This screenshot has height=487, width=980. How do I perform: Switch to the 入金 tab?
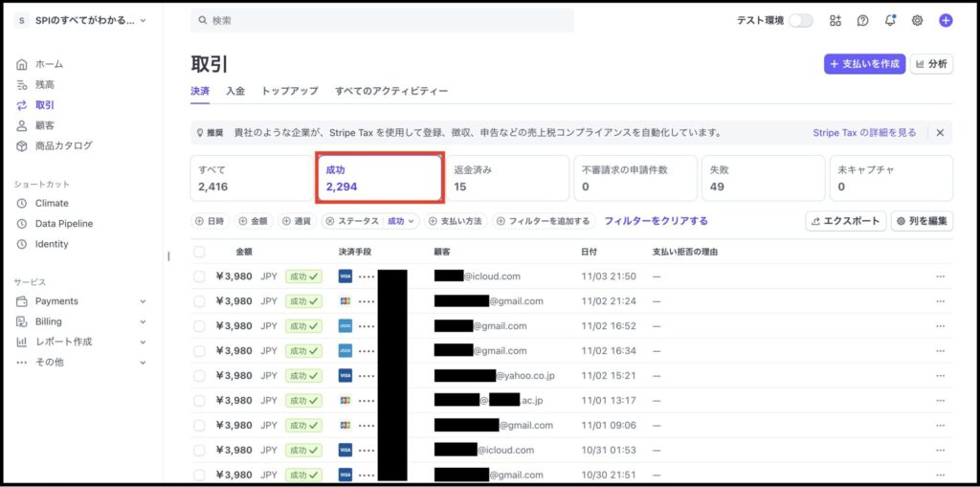pos(235,91)
